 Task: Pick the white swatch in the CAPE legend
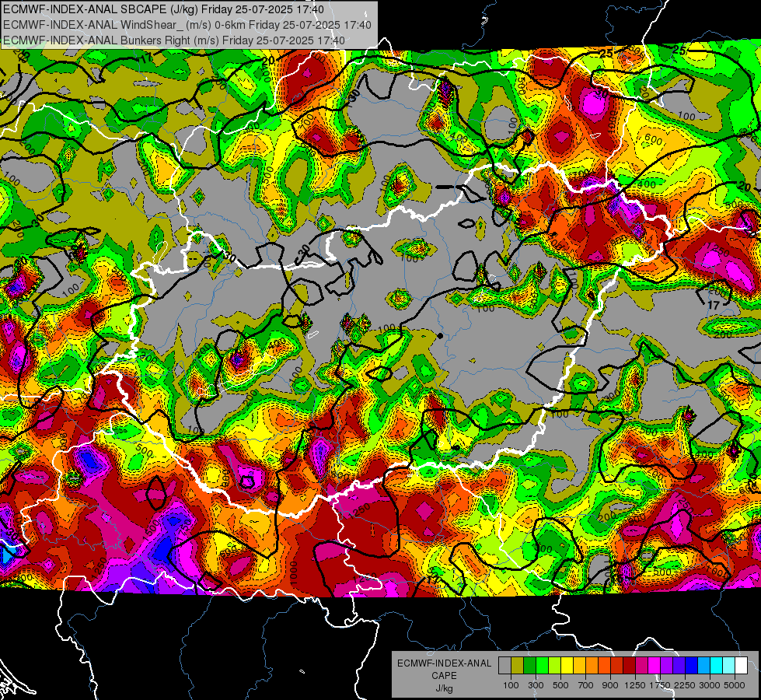click(x=741, y=666)
